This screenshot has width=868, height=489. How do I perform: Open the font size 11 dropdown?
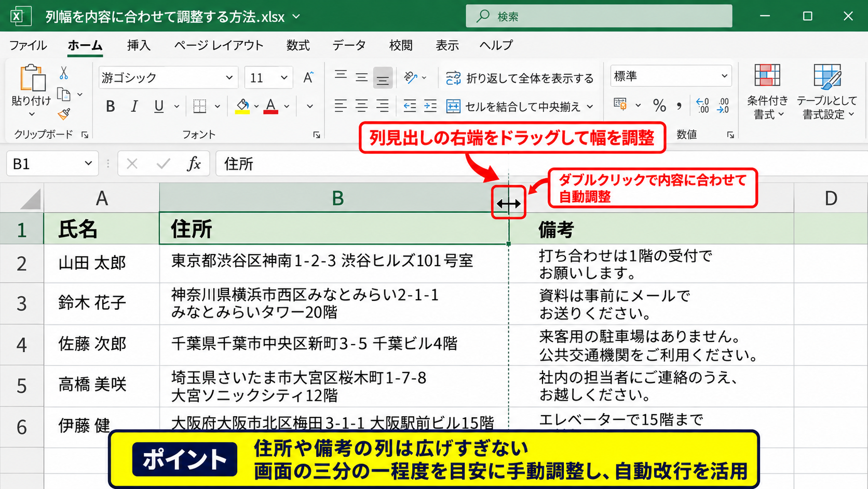pos(284,78)
